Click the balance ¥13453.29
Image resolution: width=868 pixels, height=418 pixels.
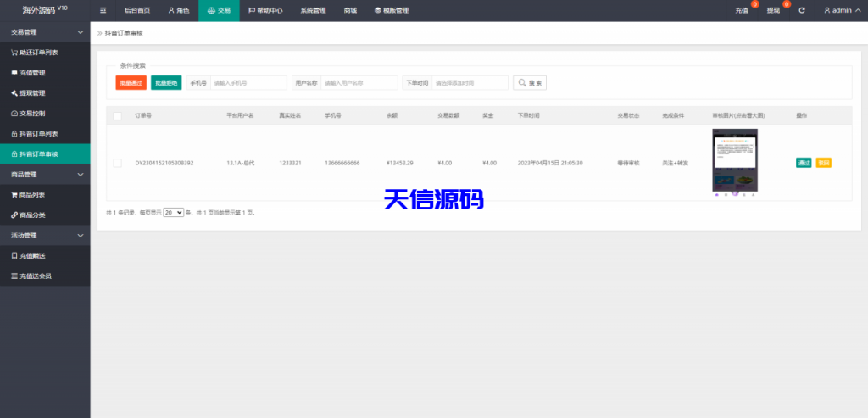[400, 163]
